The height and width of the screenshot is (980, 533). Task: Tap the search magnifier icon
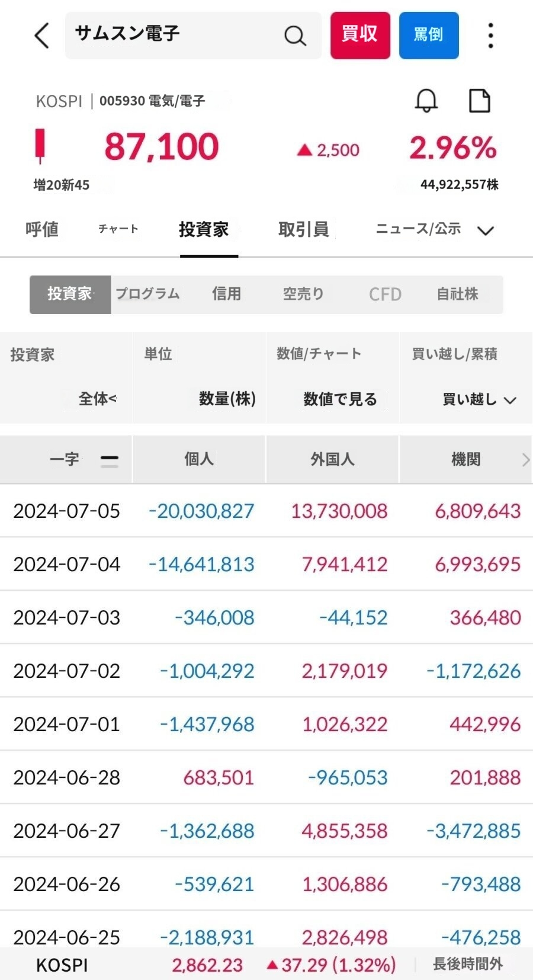(x=294, y=36)
